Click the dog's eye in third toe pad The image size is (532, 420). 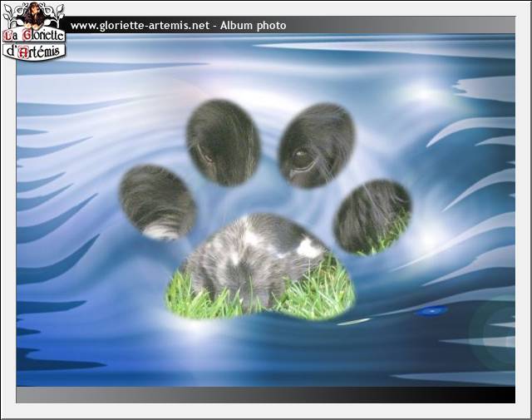[x=302, y=158]
